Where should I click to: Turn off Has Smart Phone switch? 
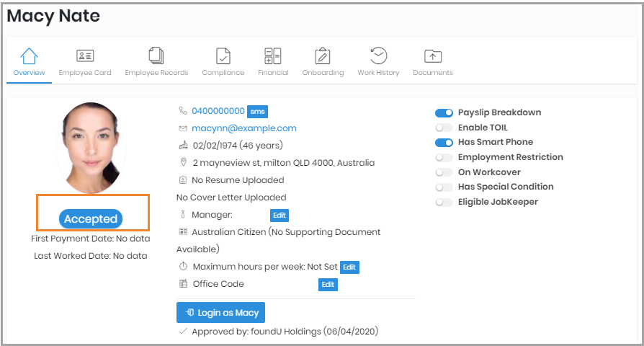(x=444, y=143)
